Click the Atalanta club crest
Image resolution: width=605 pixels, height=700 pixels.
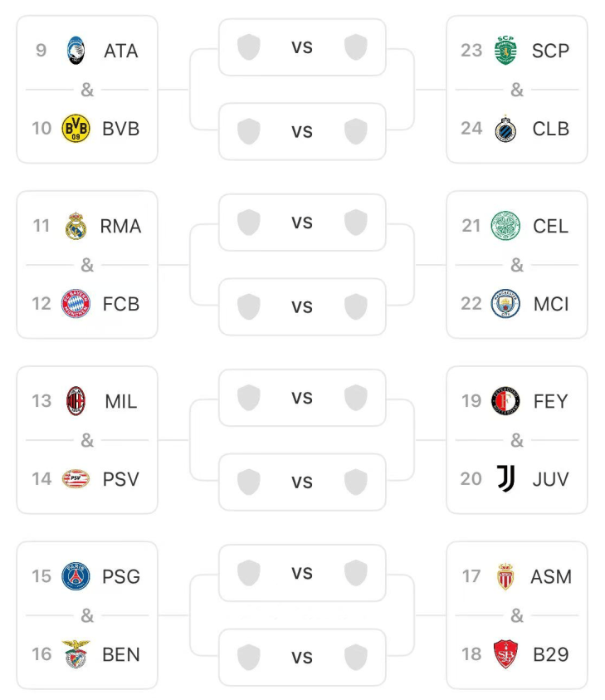point(76,51)
